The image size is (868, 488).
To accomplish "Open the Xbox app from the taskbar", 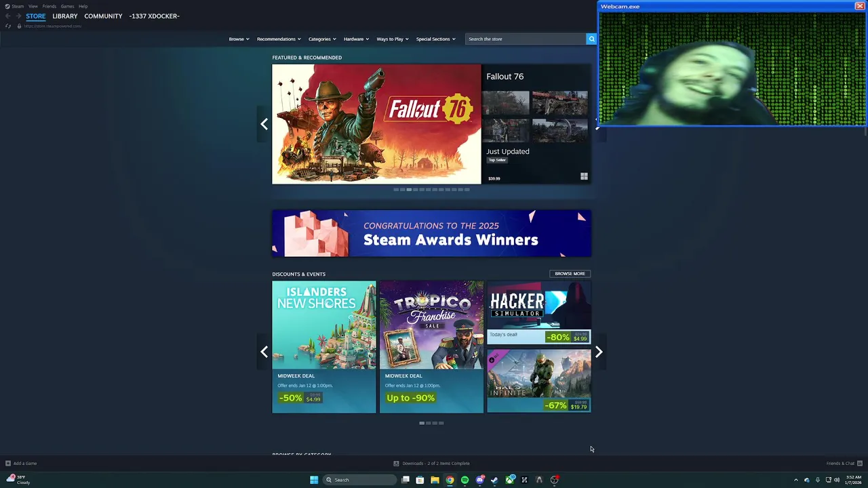I will (509, 480).
